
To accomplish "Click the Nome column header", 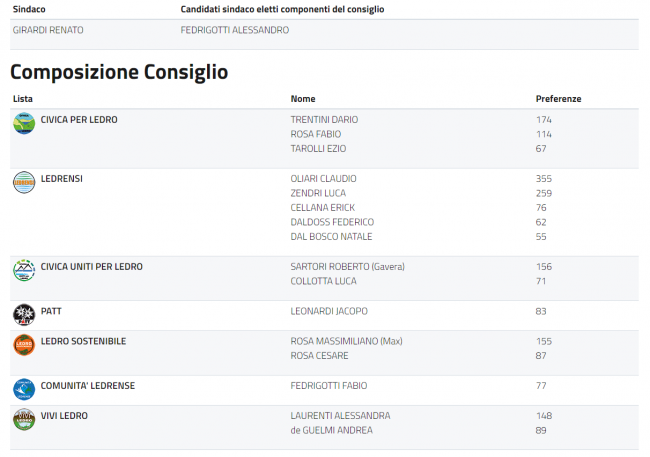I will 303,99.
